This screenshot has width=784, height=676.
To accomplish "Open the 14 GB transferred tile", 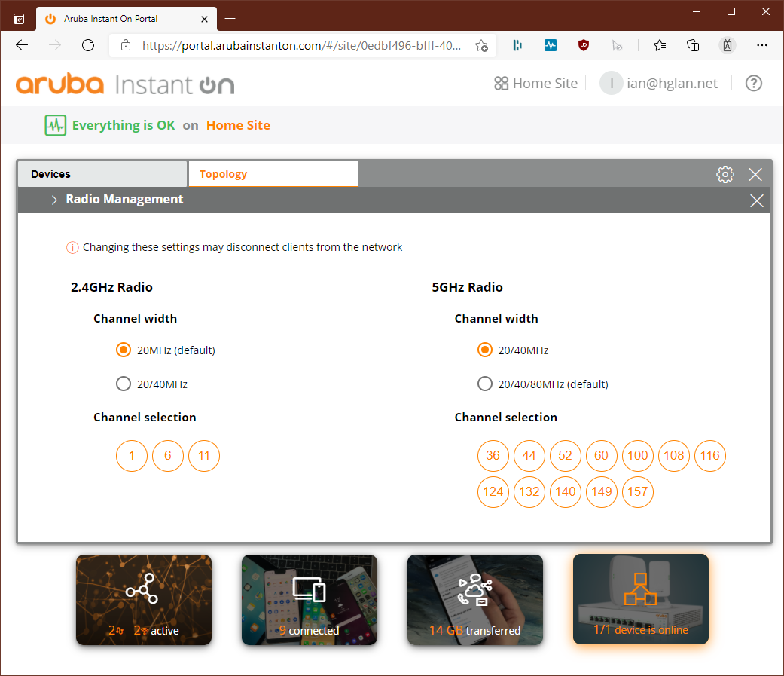I will (x=475, y=599).
